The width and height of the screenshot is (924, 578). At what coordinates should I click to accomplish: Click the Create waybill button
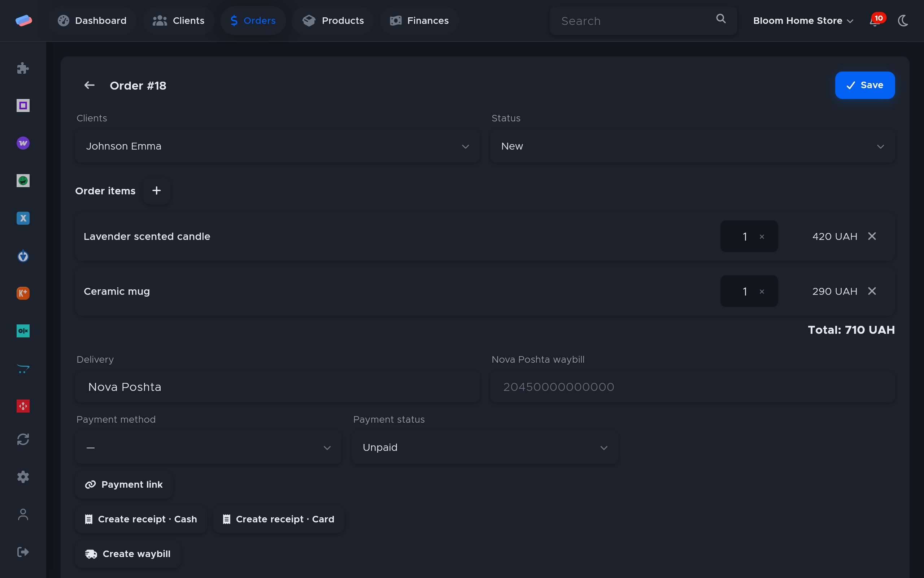click(127, 554)
